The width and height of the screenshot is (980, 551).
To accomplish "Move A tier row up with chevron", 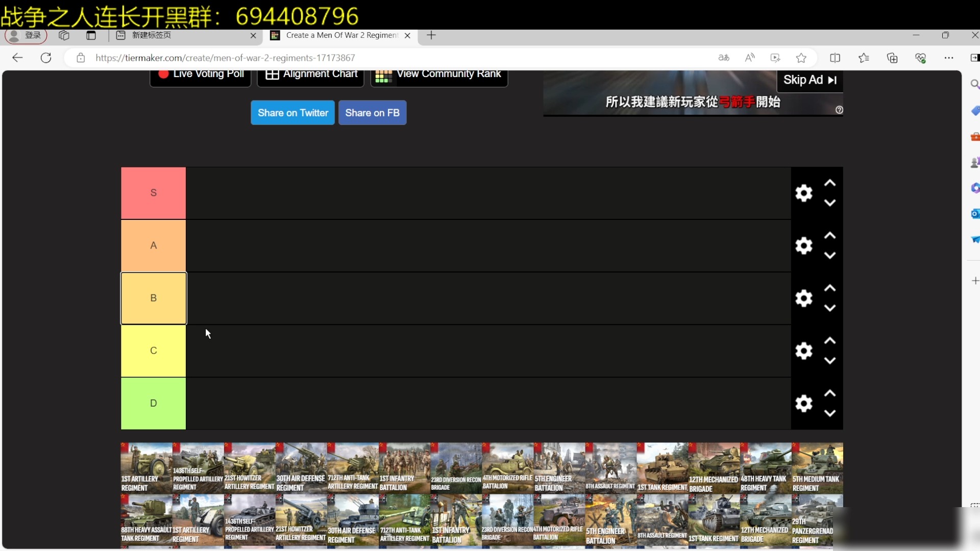I will [x=830, y=236].
